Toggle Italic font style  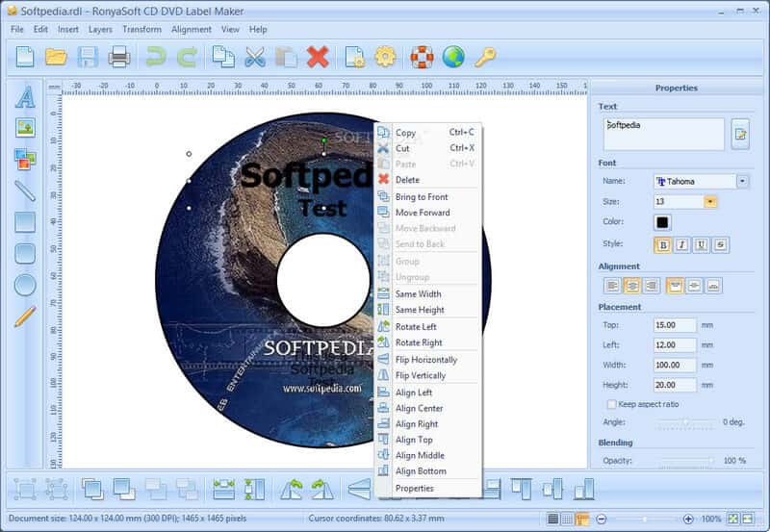681,244
